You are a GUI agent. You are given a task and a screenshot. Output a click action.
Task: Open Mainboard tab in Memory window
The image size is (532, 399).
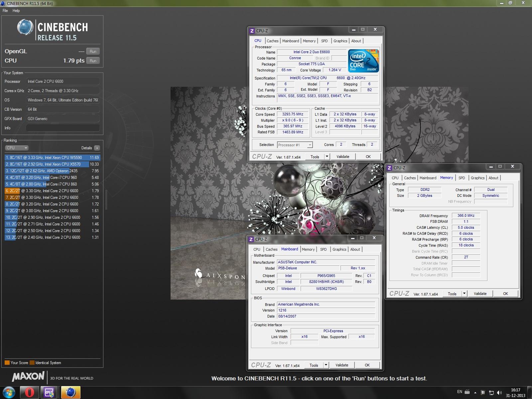[428, 178]
